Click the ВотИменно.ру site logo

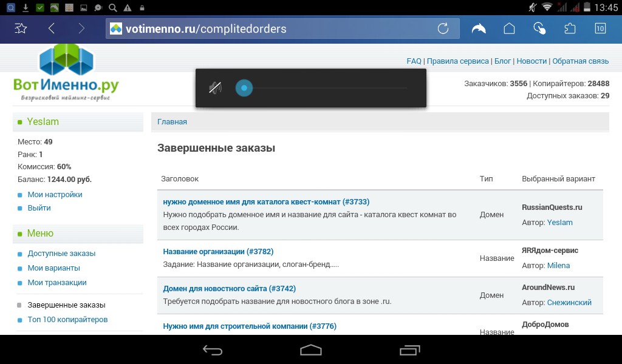(x=66, y=73)
